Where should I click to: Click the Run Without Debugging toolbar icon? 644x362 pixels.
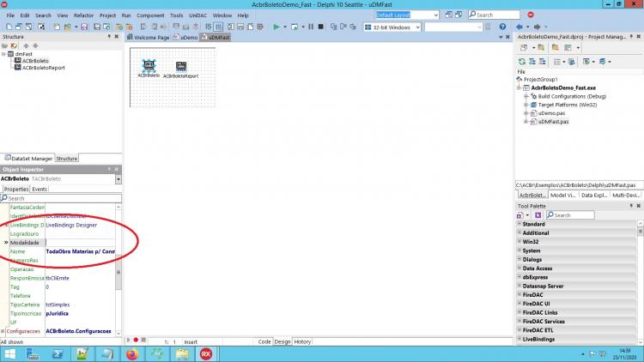point(295,27)
